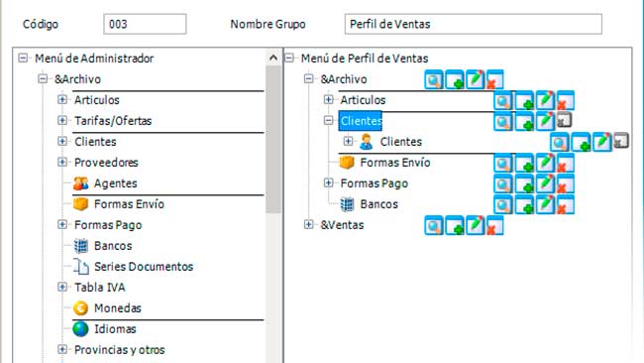Click the Nombre Grupo text field

pyautogui.click(x=474, y=24)
